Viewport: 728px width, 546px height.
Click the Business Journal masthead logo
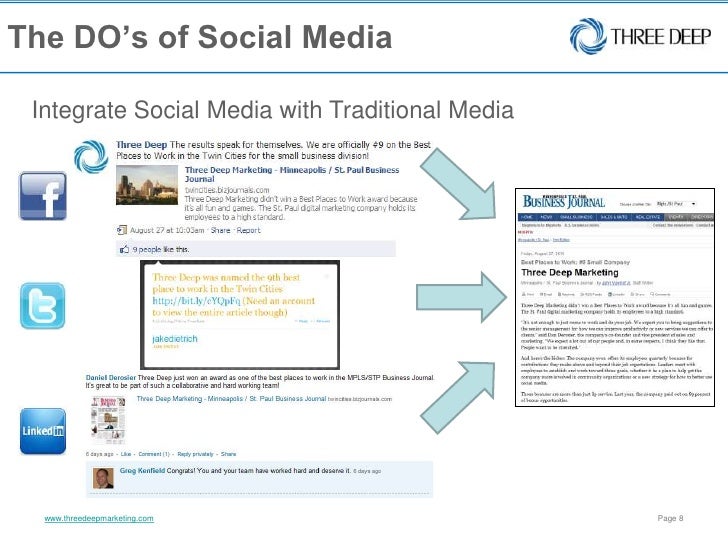pos(564,201)
